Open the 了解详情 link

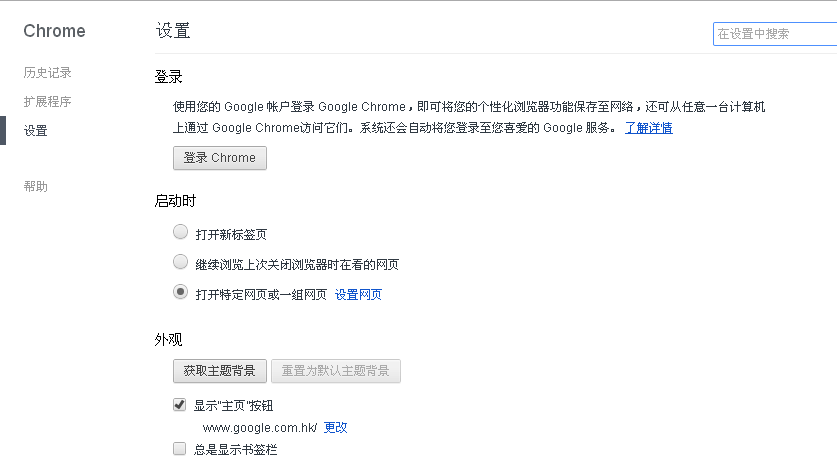(x=648, y=128)
